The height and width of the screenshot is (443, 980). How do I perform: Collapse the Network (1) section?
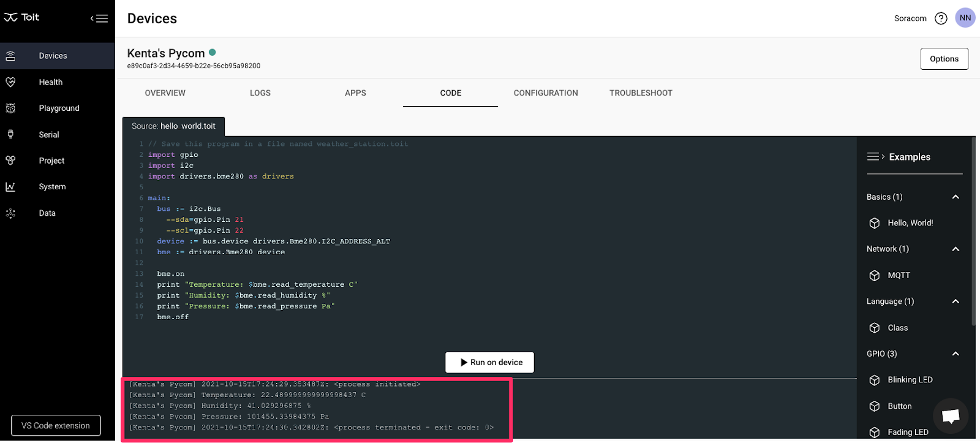click(x=956, y=249)
